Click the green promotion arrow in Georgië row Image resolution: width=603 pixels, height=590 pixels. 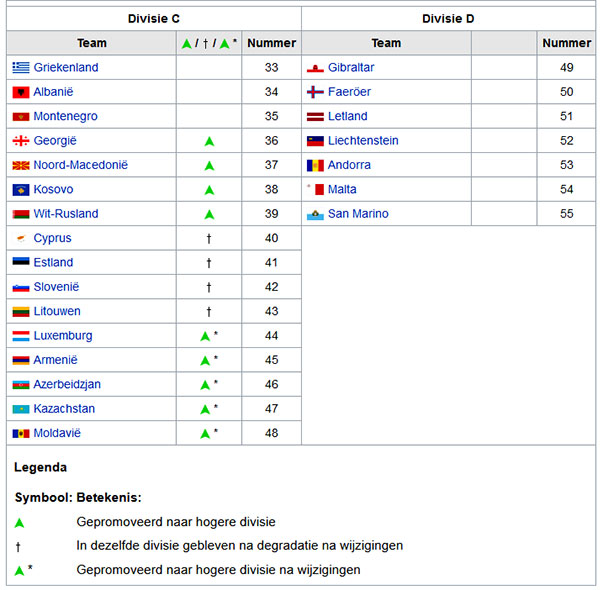pos(209,142)
